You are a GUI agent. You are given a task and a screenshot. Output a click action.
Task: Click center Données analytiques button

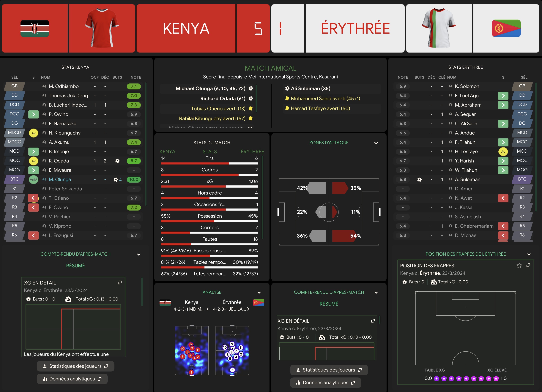tap(325, 383)
